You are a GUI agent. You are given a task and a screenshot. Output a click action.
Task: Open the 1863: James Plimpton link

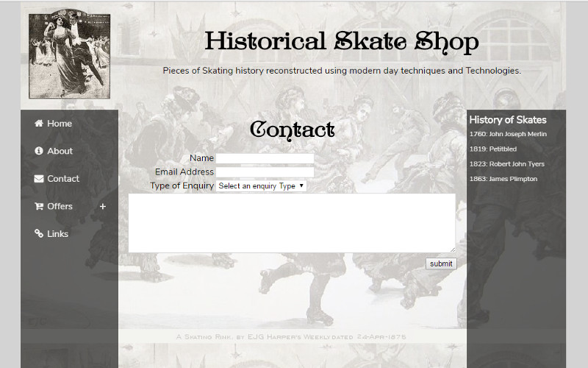coord(503,179)
